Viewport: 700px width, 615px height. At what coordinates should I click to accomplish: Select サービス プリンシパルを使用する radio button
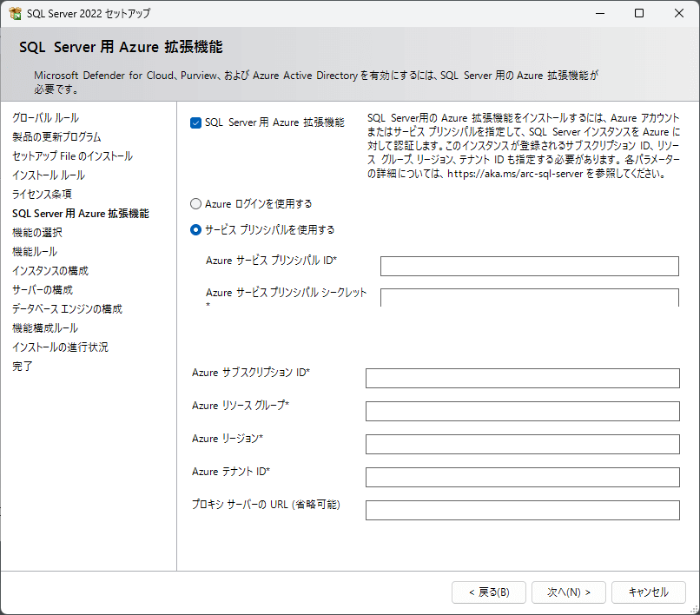[195, 230]
